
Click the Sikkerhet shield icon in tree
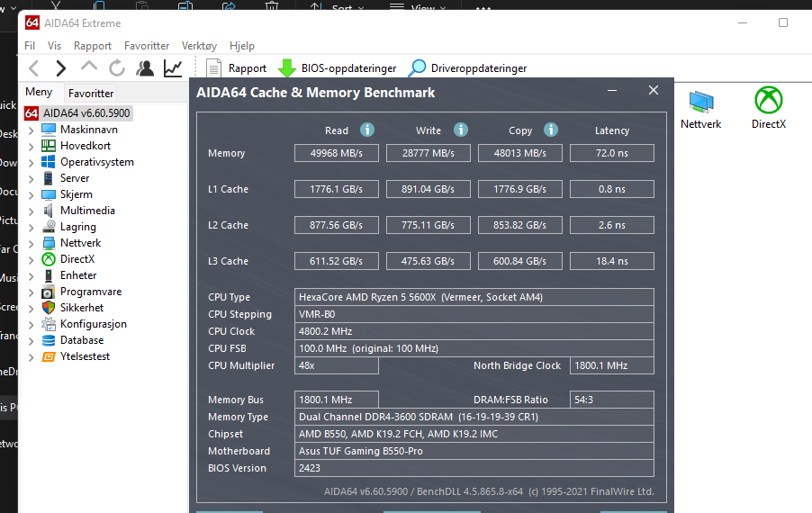pyautogui.click(x=48, y=308)
